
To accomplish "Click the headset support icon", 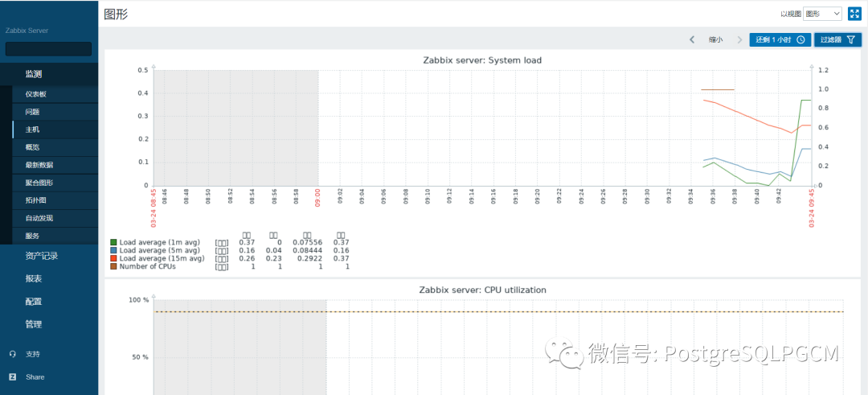I will [12, 354].
